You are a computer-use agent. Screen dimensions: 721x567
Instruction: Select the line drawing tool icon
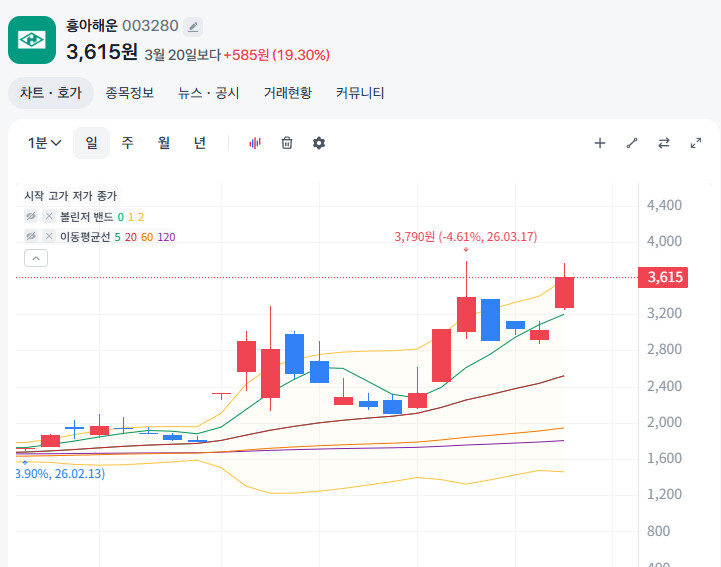click(632, 143)
